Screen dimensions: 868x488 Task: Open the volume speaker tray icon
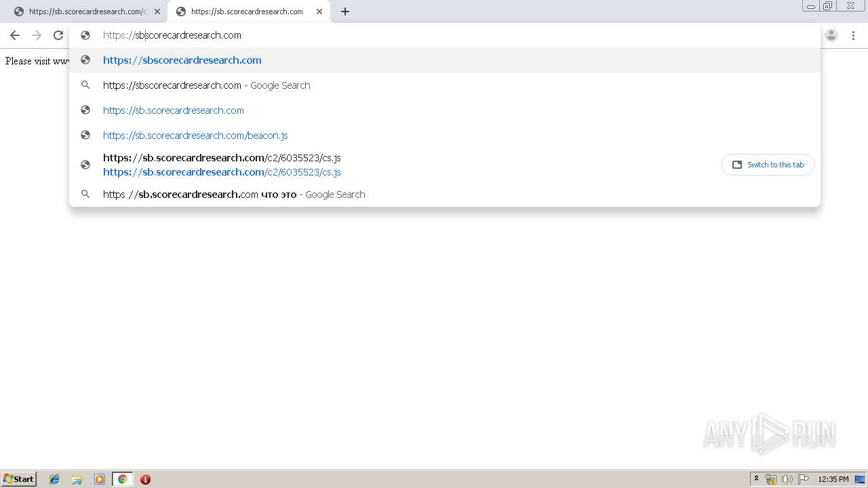(x=787, y=479)
